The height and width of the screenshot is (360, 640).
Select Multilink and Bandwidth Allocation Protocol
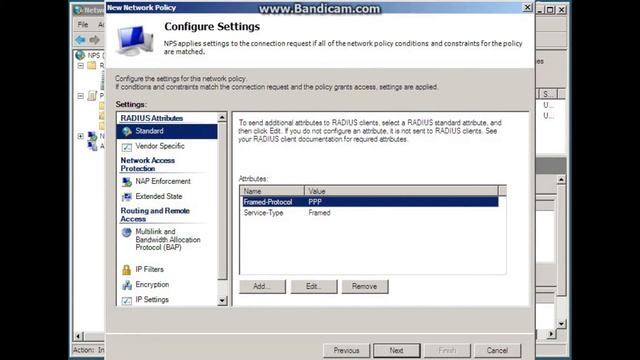click(167, 239)
